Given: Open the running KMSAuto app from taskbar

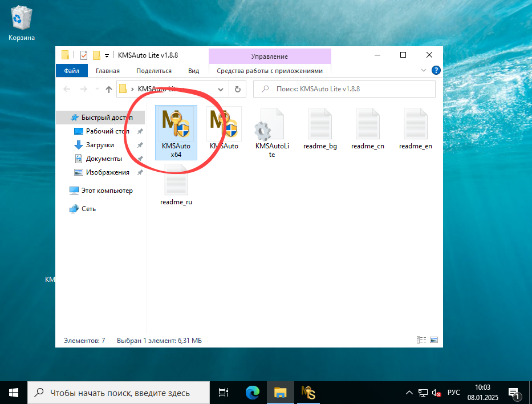Looking at the screenshot, I should coord(310,393).
